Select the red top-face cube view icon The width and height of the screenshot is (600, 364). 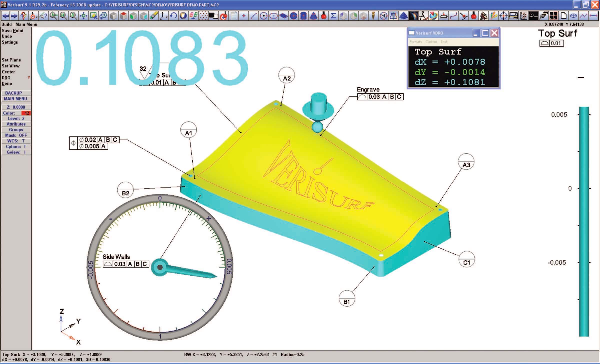pyautogui.click(x=123, y=16)
